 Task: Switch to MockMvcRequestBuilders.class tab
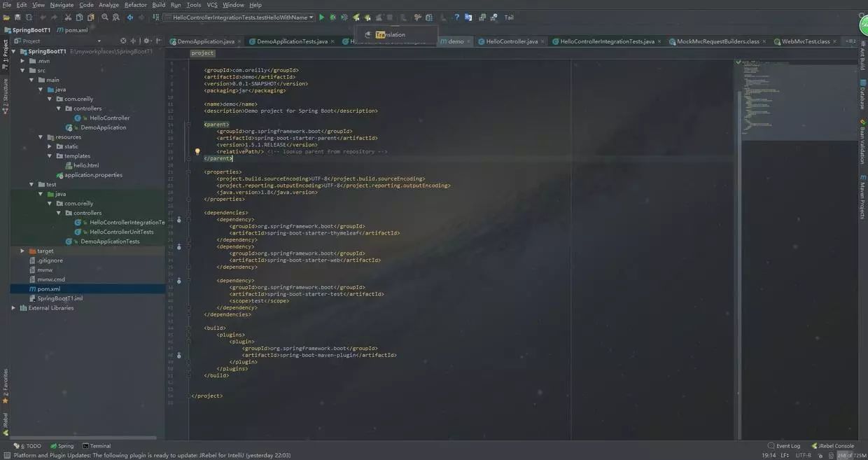[x=718, y=41]
